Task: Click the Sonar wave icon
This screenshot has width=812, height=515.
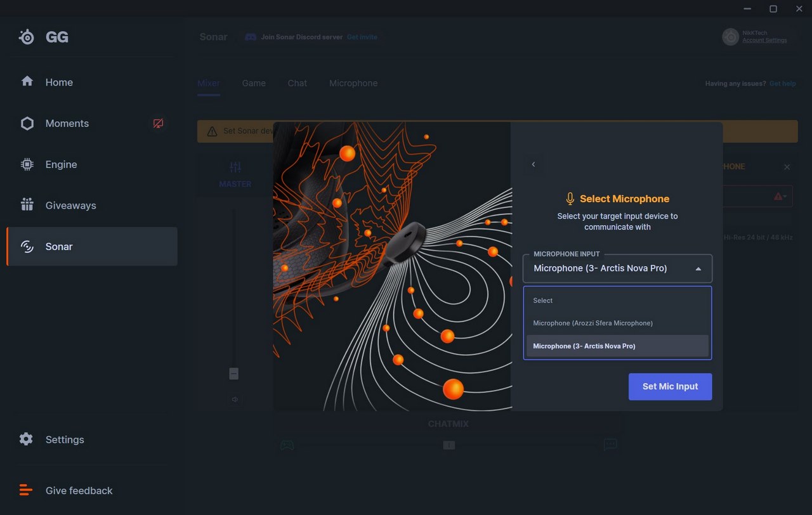Action: click(x=27, y=246)
